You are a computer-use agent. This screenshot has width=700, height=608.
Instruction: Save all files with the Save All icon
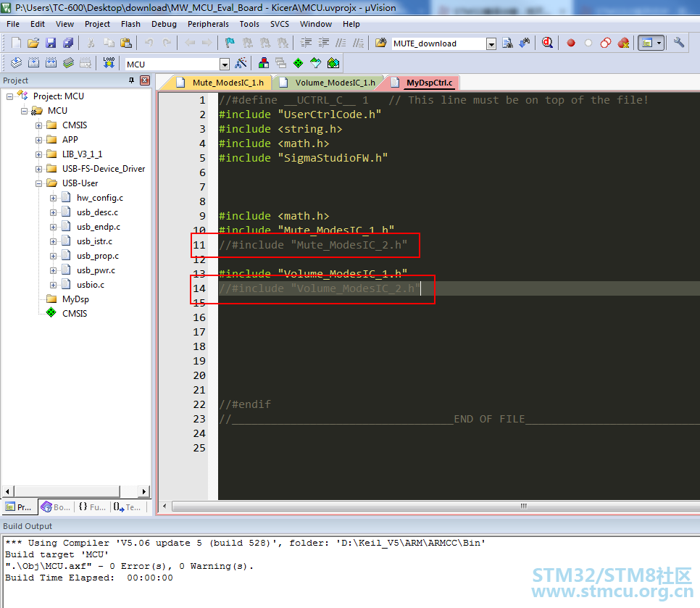68,43
